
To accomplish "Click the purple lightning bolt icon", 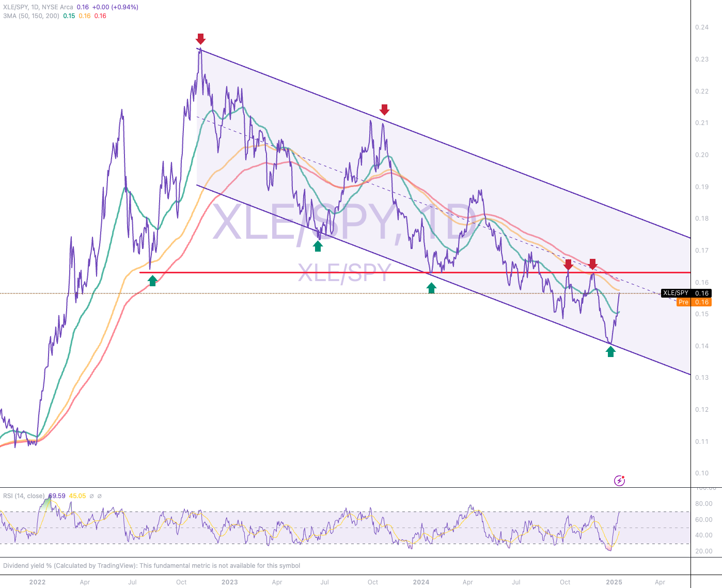I will 619,481.
